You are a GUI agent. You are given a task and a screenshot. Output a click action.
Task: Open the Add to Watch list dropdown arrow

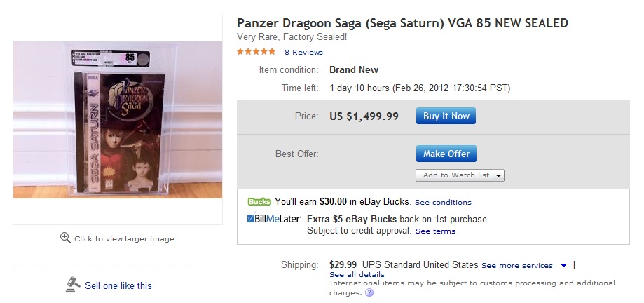point(498,175)
